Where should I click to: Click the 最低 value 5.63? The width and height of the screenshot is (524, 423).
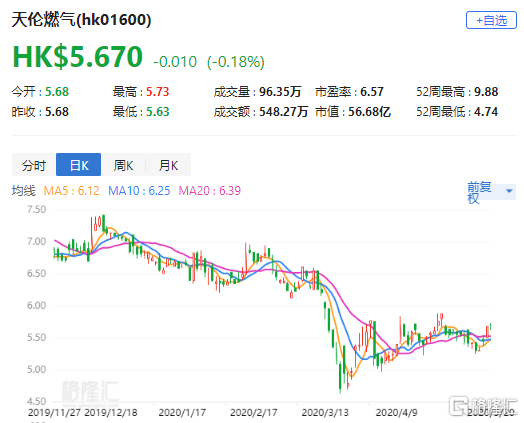coord(157,112)
